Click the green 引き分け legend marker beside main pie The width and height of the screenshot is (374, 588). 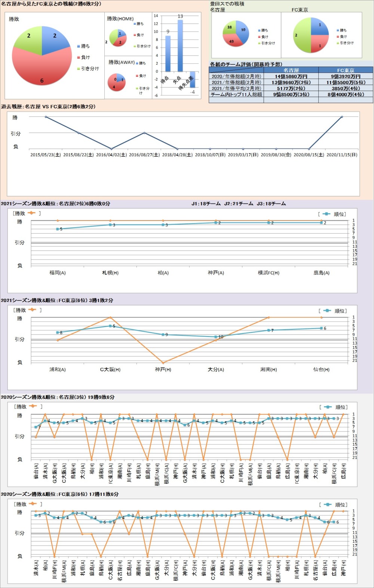79,68
